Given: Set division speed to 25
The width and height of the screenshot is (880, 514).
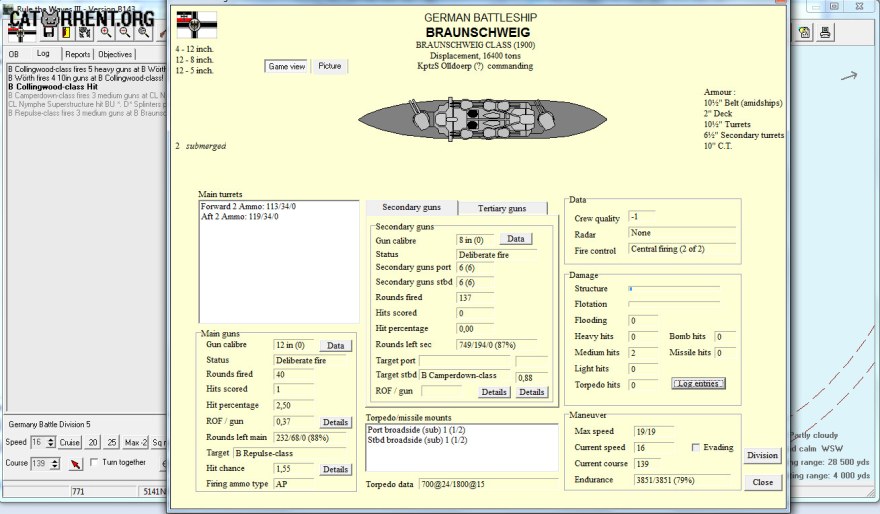Looking at the screenshot, I should pyautogui.click(x=112, y=442).
